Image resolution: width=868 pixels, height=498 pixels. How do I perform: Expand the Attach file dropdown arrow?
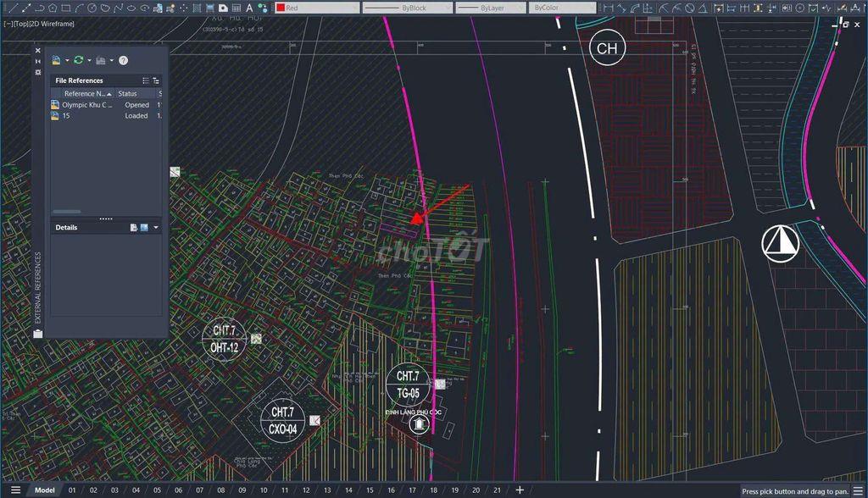click(x=67, y=60)
